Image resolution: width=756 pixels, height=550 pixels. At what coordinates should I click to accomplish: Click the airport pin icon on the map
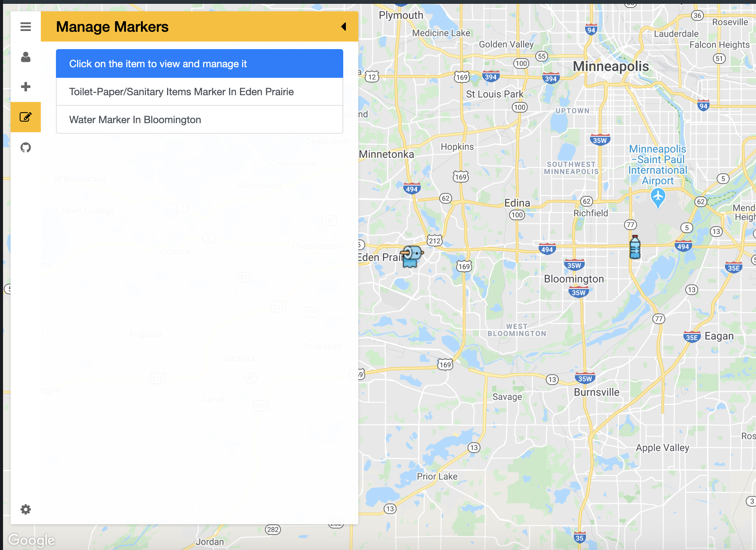(x=658, y=198)
